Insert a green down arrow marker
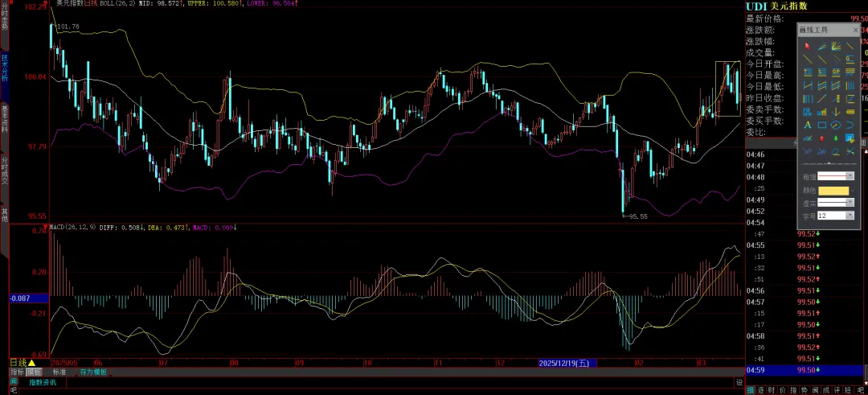 [x=836, y=138]
